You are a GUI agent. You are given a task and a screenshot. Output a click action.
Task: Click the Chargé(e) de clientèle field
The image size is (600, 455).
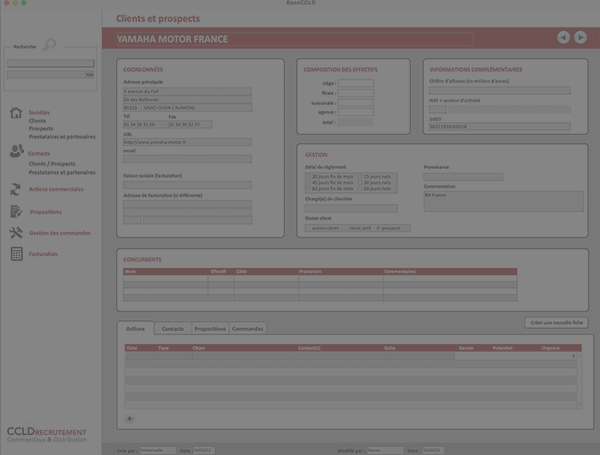351,208
